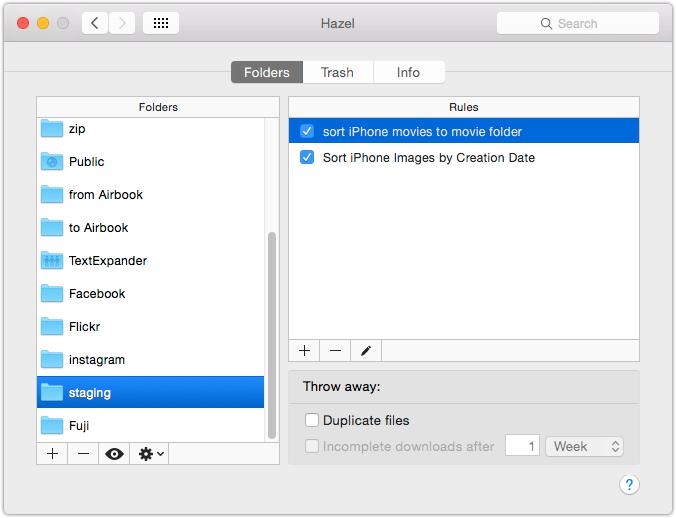Viewport: 676px width, 518px height.
Task: Select the from Airbook folder
Action: [150, 194]
